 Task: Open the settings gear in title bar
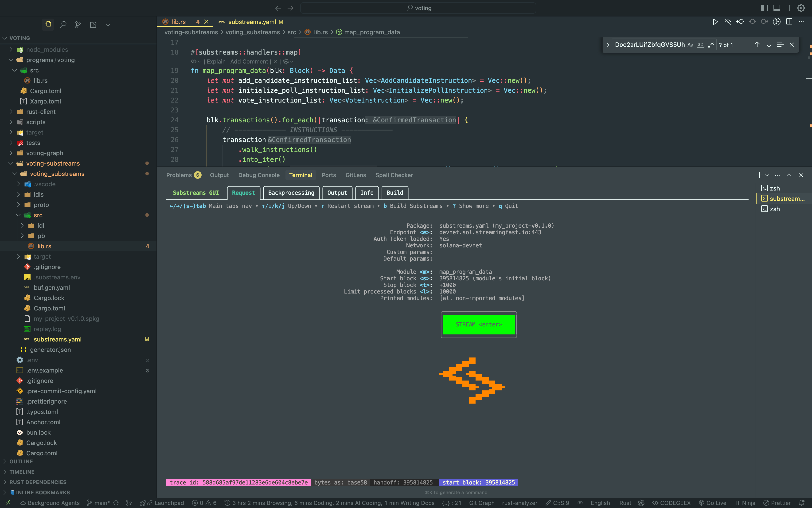pyautogui.click(x=801, y=8)
